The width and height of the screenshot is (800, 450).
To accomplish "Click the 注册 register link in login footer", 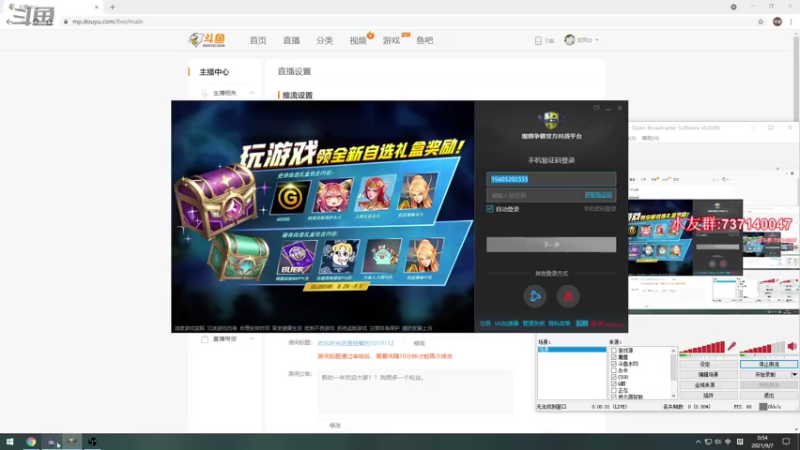I will 485,323.
